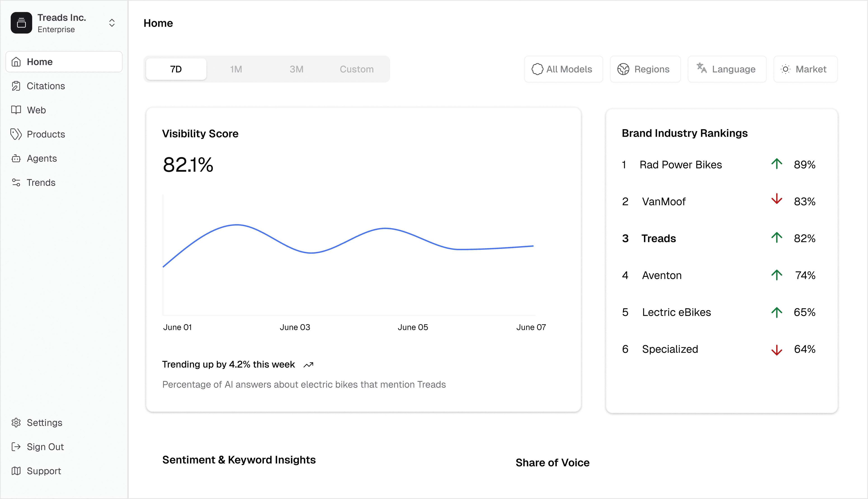The image size is (868, 499).
Task: Click the green up arrow for Lectric eBikes
Action: tap(777, 312)
